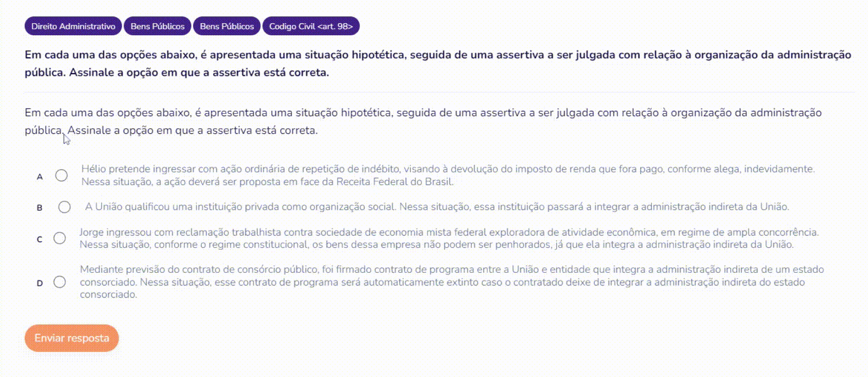Select radio button for option A
This screenshot has width=868, height=377.
coord(61,176)
